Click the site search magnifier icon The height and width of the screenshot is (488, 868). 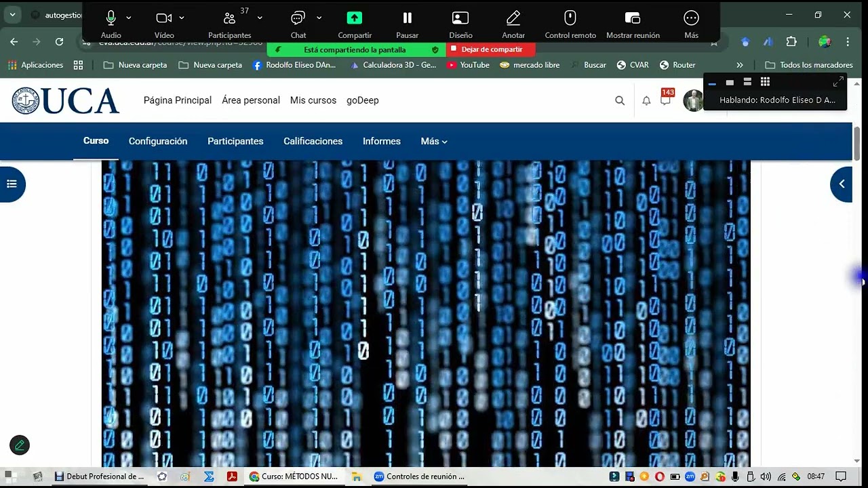[x=620, y=100]
